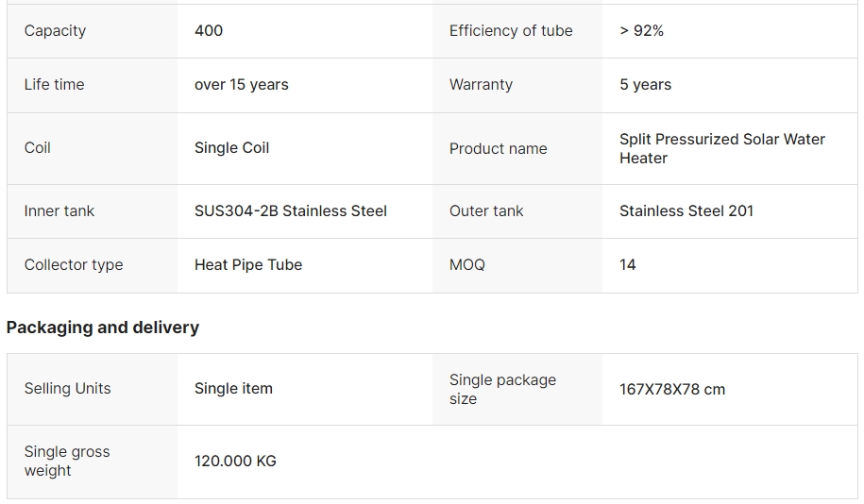Select the 5 years warranty value
864x504 pixels.
(x=645, y=85)
